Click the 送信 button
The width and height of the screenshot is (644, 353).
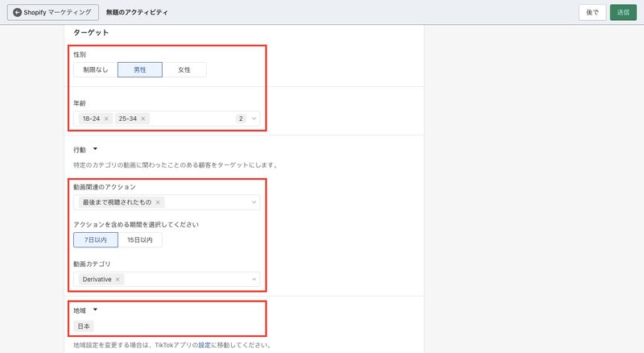[x=623, y=12]
